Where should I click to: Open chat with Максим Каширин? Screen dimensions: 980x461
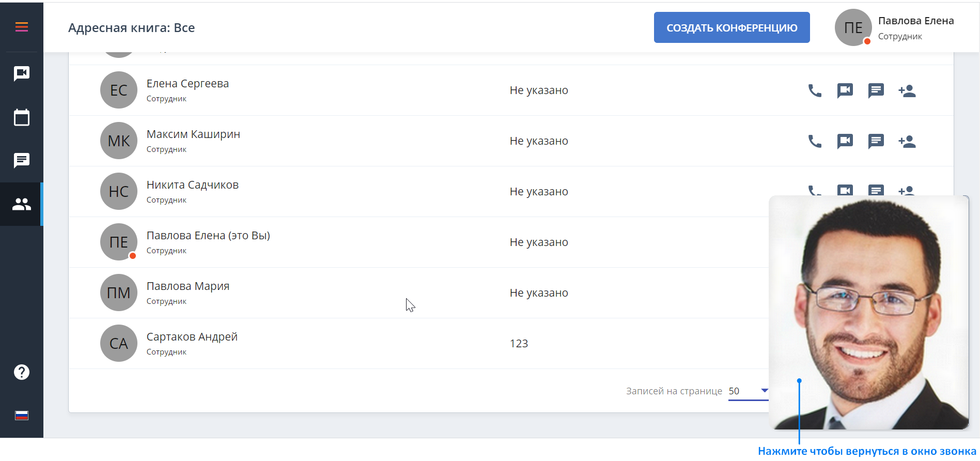pyautogui.click(x=876, y=141)
